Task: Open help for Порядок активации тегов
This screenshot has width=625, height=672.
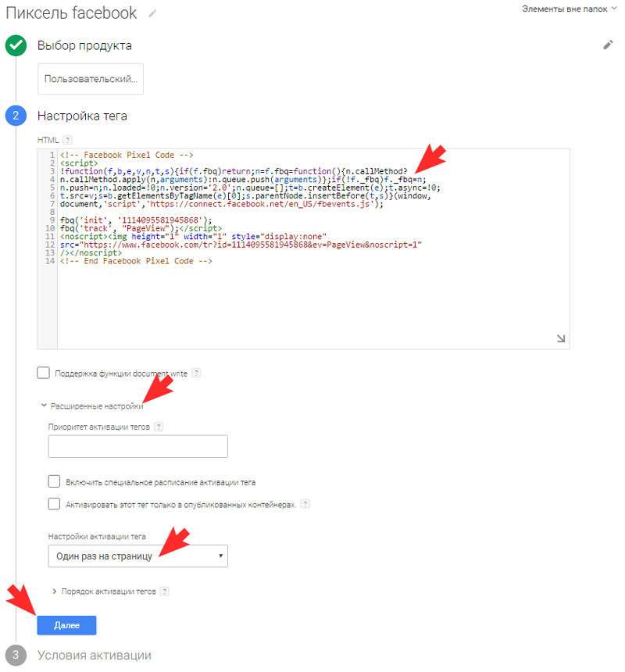Action: tap(165, 592)
